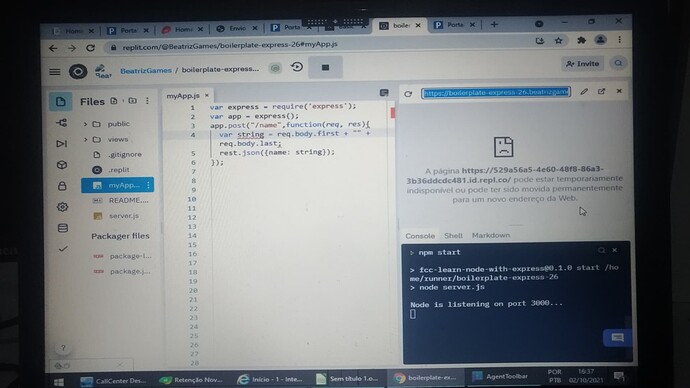Open the Windows Start menu
Image resolution: width=690 pixels, height=388 pixels.
pos(59,382)
